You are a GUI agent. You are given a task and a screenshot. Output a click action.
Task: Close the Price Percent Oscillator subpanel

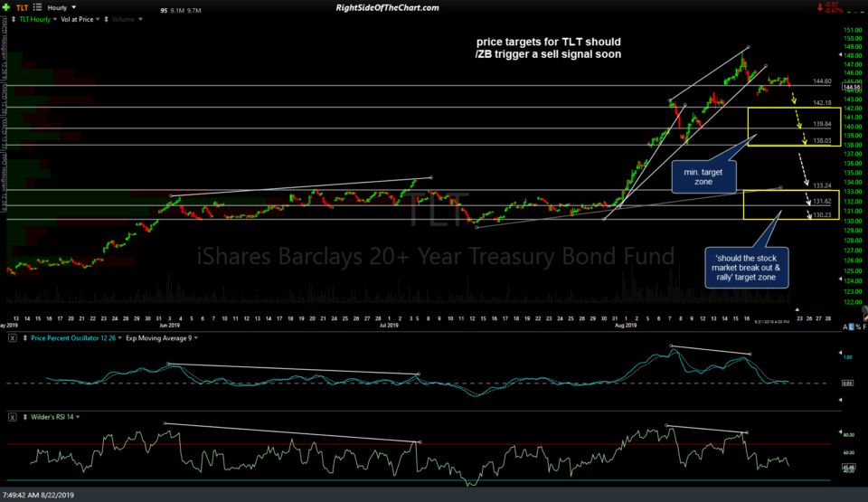click(12, 338)
